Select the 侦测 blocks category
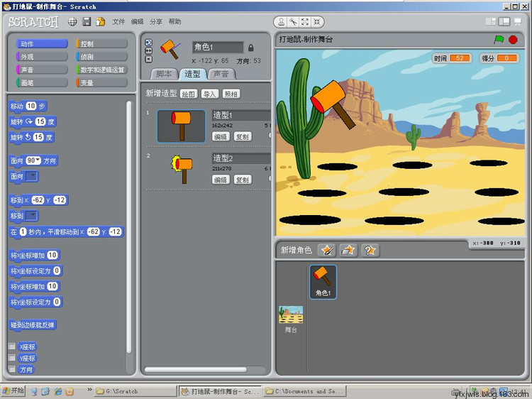 click(101, 57)
